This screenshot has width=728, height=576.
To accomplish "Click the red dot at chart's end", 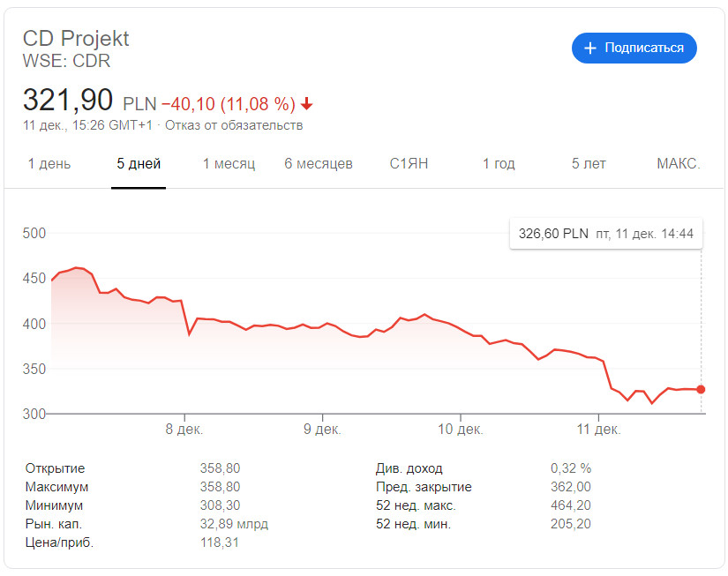I will pyautogui.click(x=701, y=389).
